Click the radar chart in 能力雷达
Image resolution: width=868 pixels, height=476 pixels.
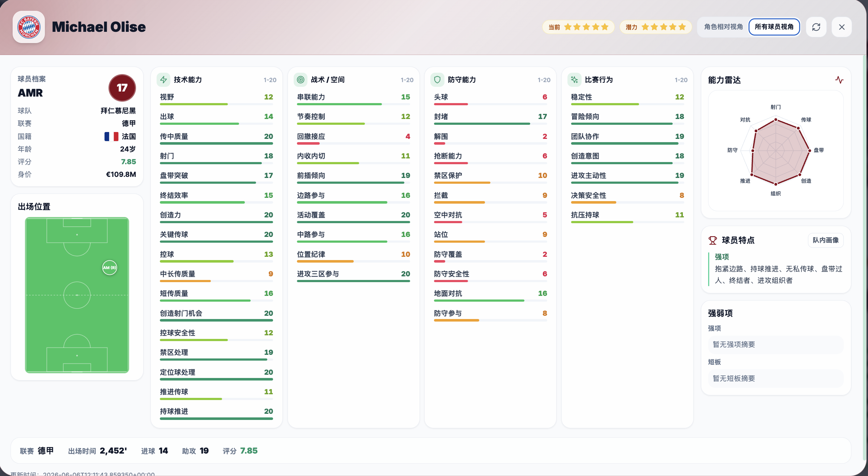[x=776, y=150]
